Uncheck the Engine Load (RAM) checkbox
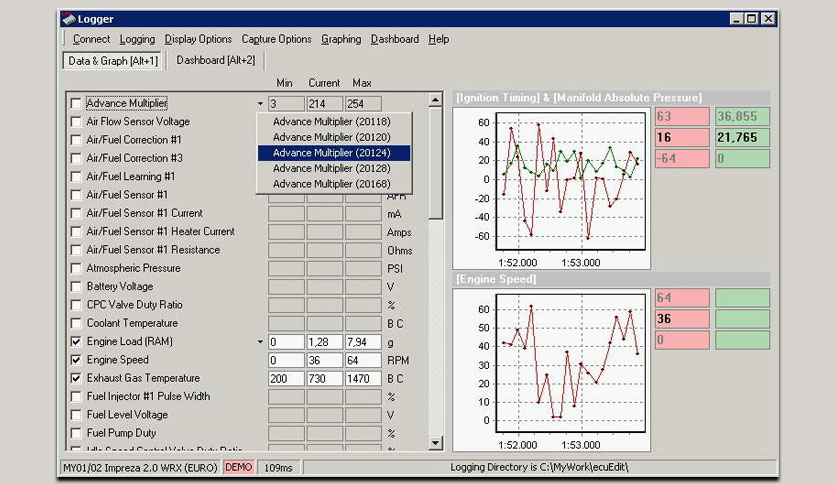The image size is (836, 484). pyautogui.click(x=76, y=341)
